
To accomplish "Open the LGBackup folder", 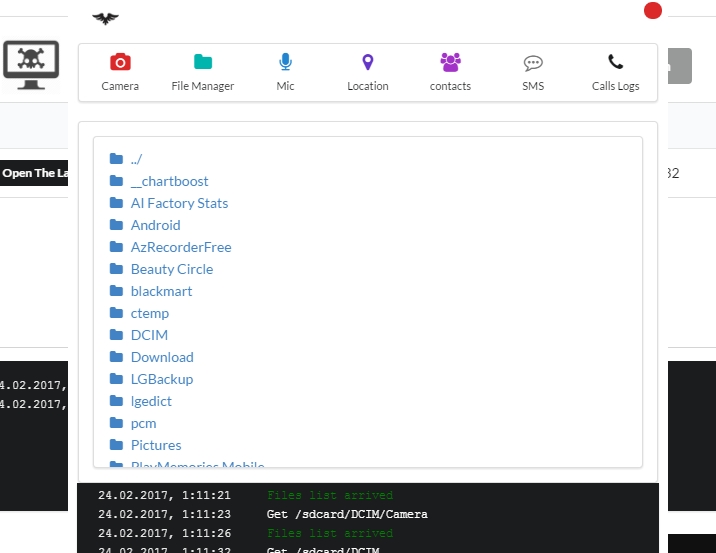I will pyautogui.click(x=162, y=379).
